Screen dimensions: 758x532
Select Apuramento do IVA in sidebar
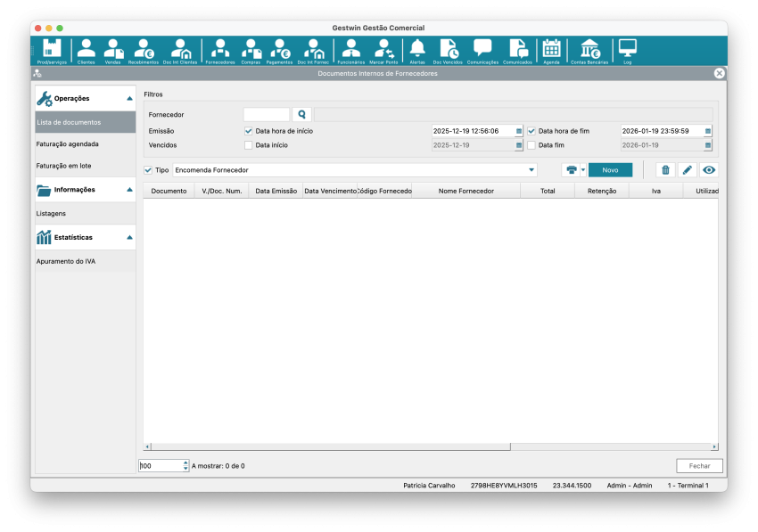coord(66,261)
